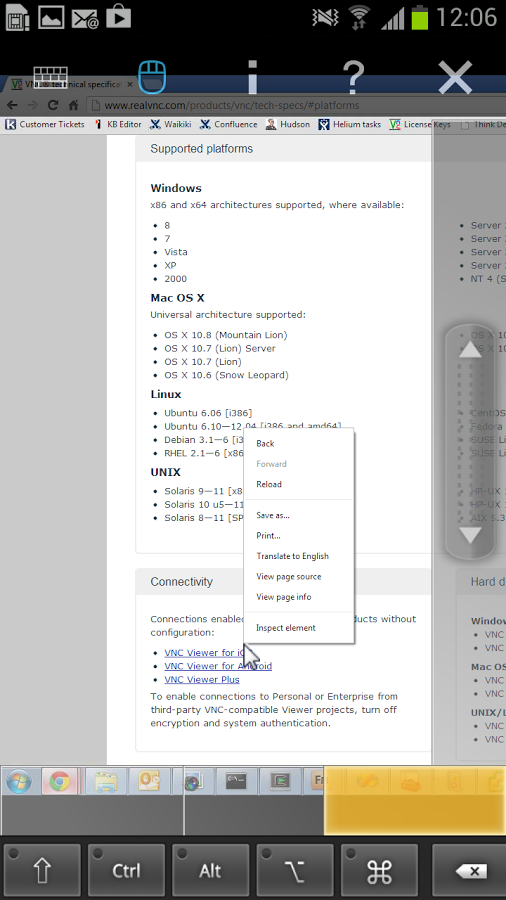This screenshot has height=900, width=506.
Task: Open the License Keys bookmark
Action: (x=420, y=124)
